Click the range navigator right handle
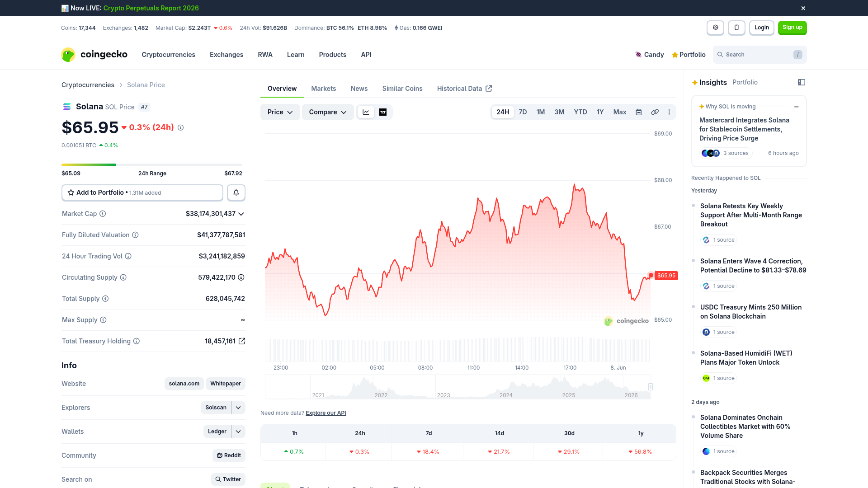868x488 pixels. point(650,387)
